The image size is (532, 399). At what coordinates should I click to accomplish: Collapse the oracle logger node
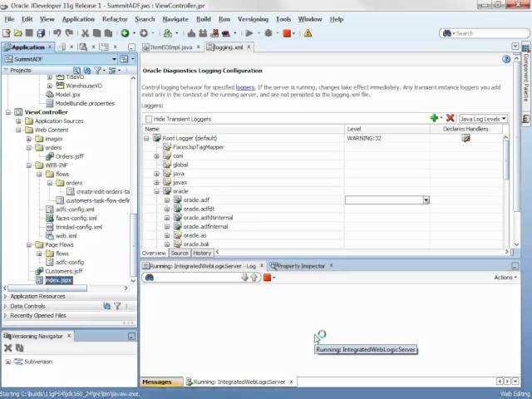(156, 191)
